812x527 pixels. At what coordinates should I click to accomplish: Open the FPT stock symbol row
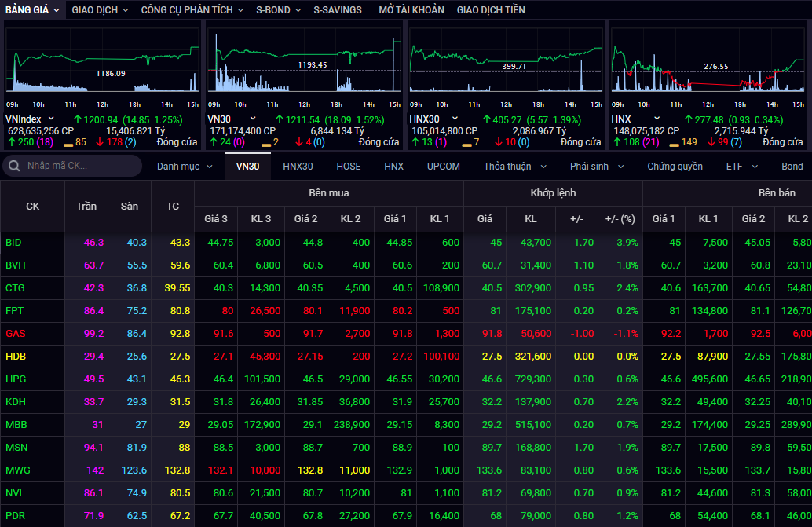pyautogui.click(x=13, y=311)
